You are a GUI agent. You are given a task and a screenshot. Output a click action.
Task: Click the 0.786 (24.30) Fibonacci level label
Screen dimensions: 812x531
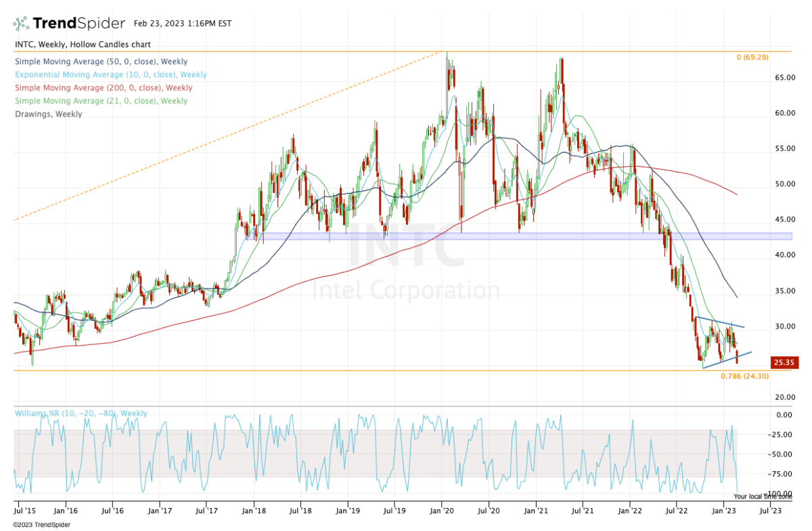tap(744, 376)
